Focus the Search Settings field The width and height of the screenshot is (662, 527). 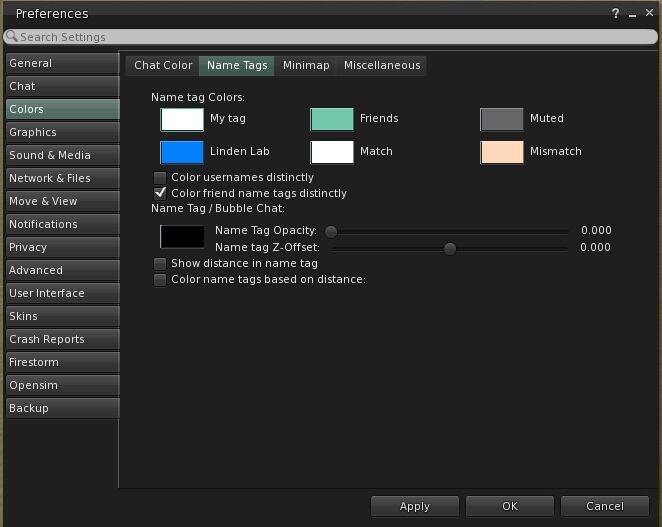tap(331, 37)
